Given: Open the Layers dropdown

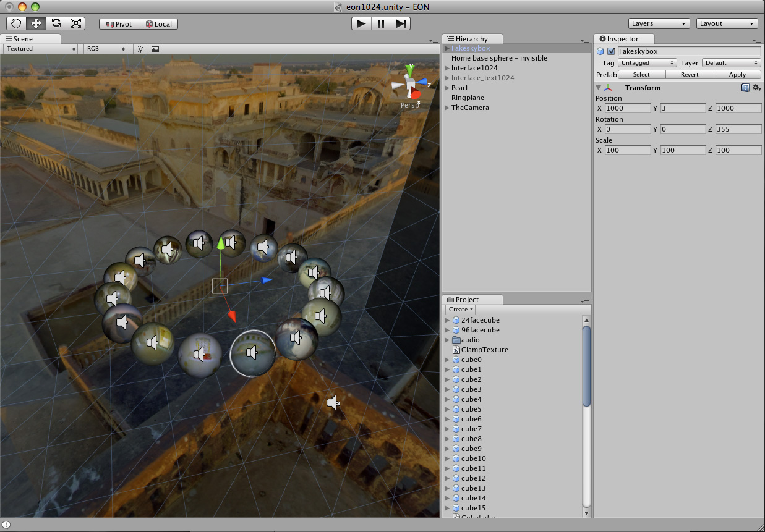Looking at the screenshot, I should pos(659,23).
